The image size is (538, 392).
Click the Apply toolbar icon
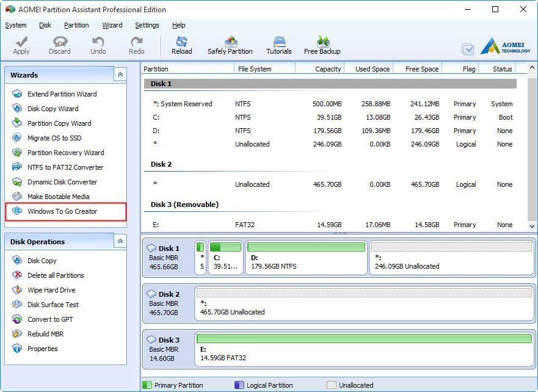pyautogui.click(x=21, y=45)
